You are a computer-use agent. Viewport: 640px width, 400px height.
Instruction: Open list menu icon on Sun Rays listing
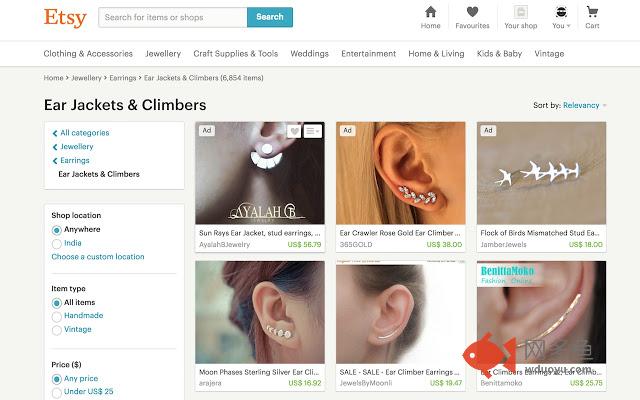(313, 131)
